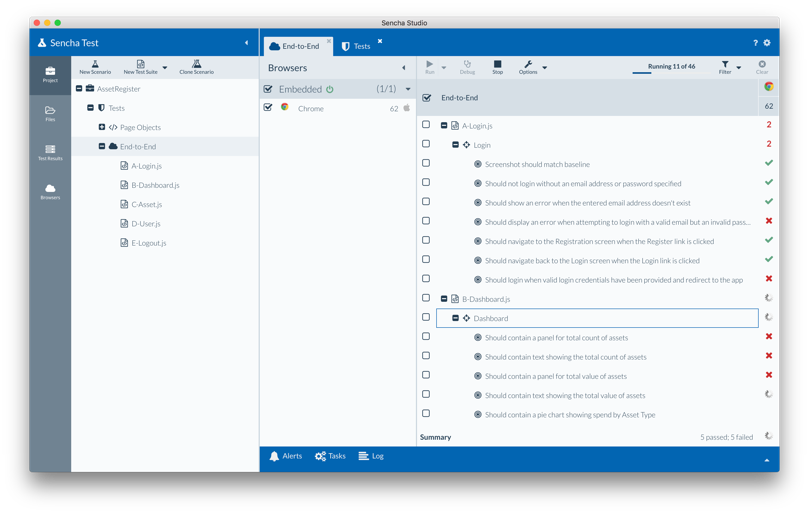Check the Dashboard suite checkbox

pos(426,317)
